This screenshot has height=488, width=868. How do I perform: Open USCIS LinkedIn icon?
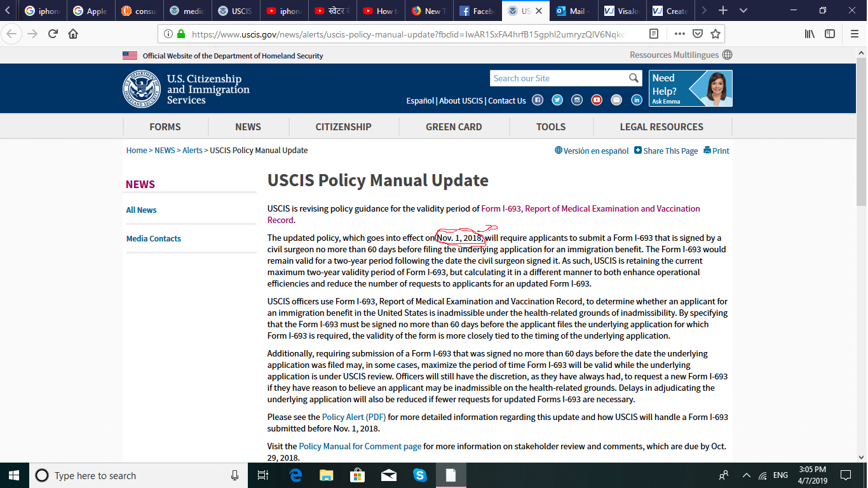[637, 100]
